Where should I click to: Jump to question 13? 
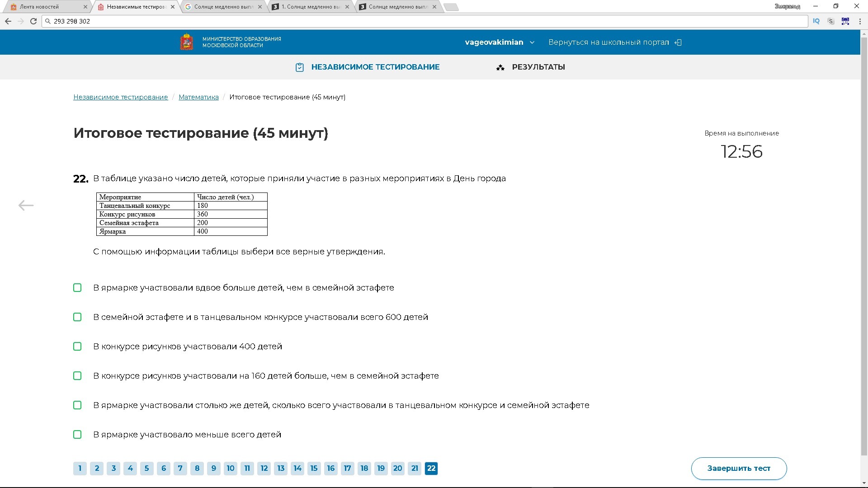[x=281, y=469]
